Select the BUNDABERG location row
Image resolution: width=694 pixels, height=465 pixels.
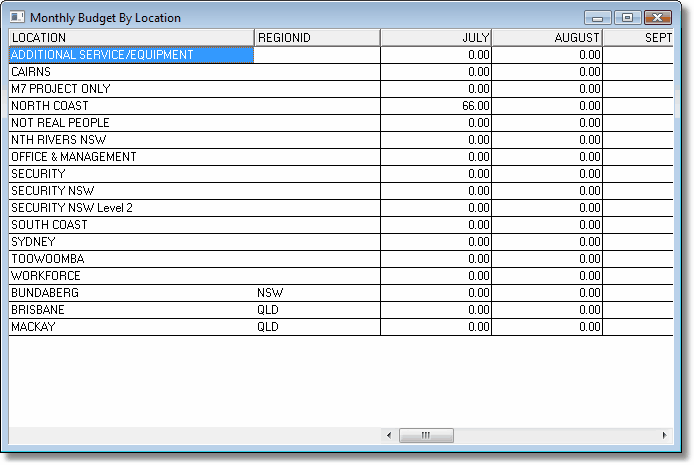point(131,293)
